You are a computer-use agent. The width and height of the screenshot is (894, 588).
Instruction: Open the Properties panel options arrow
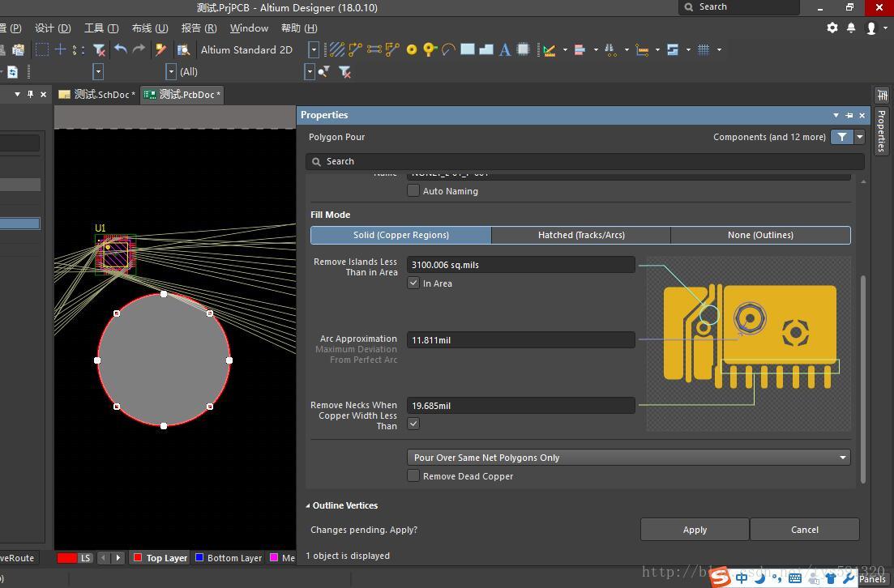(x=836, y=115)
